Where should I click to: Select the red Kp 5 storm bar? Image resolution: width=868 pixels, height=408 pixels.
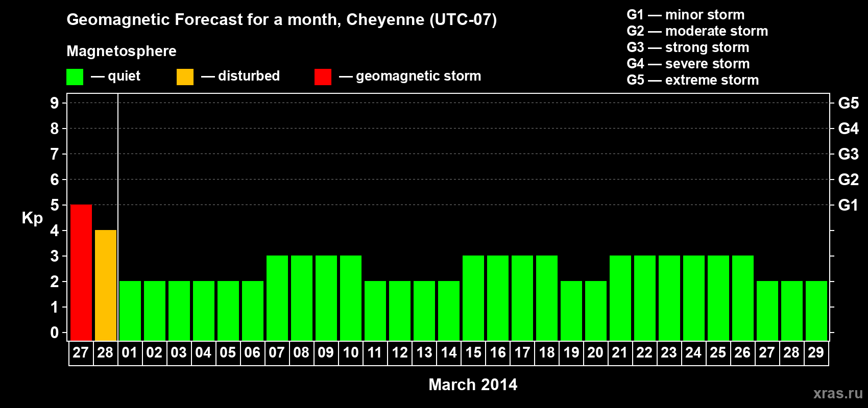[x=81, y=273]
